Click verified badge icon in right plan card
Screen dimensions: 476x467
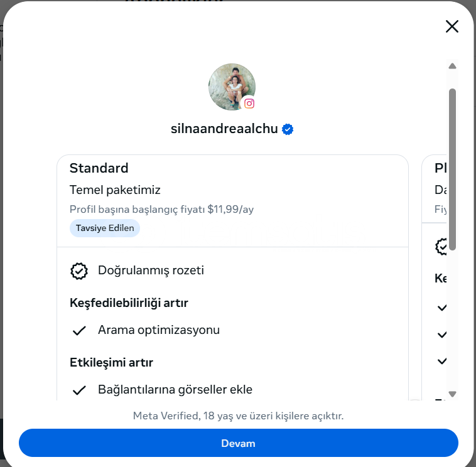(442, 246)
